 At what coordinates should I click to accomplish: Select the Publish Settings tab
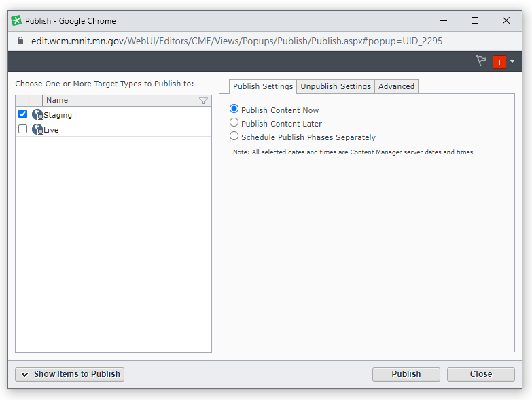point(263,86)
